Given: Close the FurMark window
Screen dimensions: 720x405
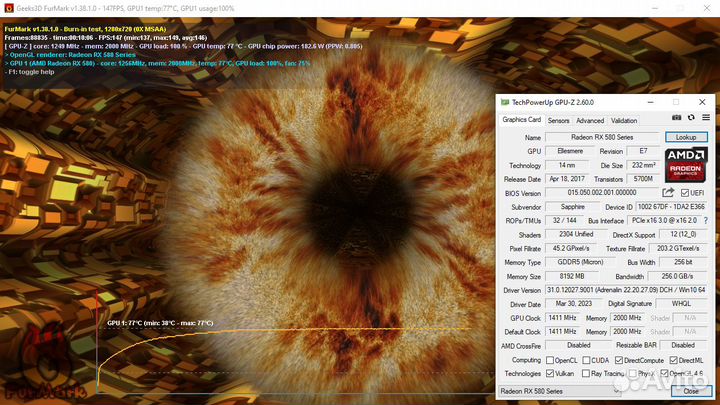Looking at the screenshot, I should point(707,8).
